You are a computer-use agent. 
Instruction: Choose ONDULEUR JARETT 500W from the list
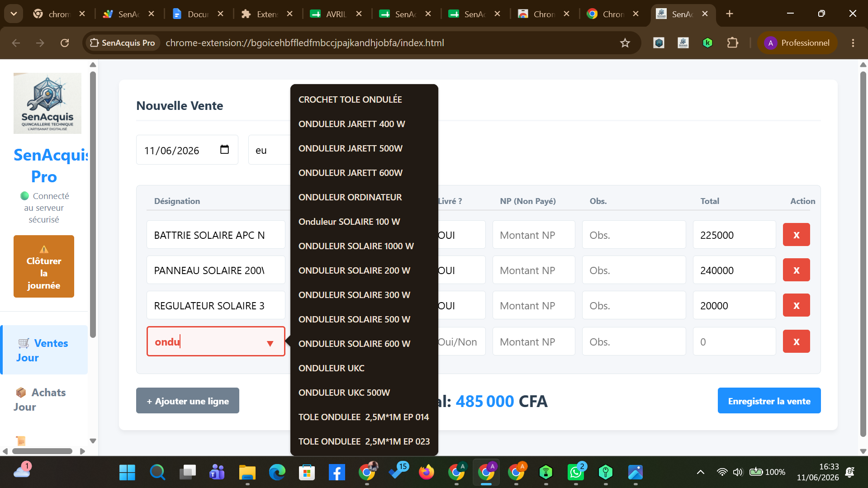tap(364, 148)
